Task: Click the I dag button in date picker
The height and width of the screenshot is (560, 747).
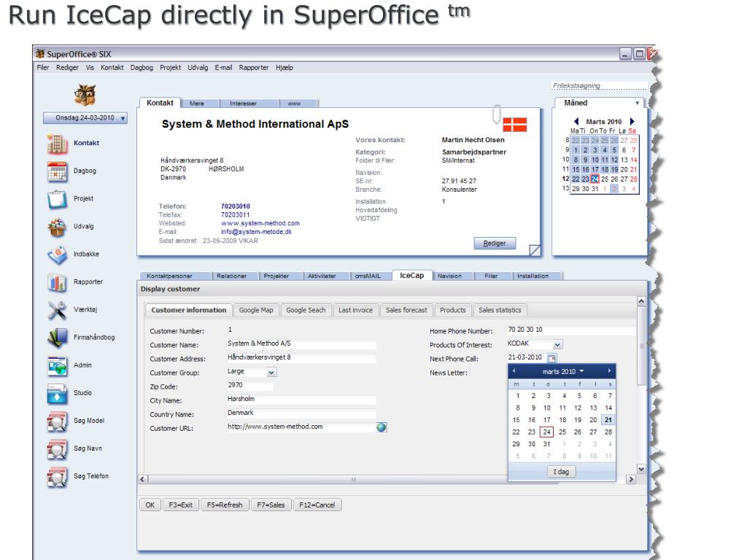Action: tap(561, 472)
